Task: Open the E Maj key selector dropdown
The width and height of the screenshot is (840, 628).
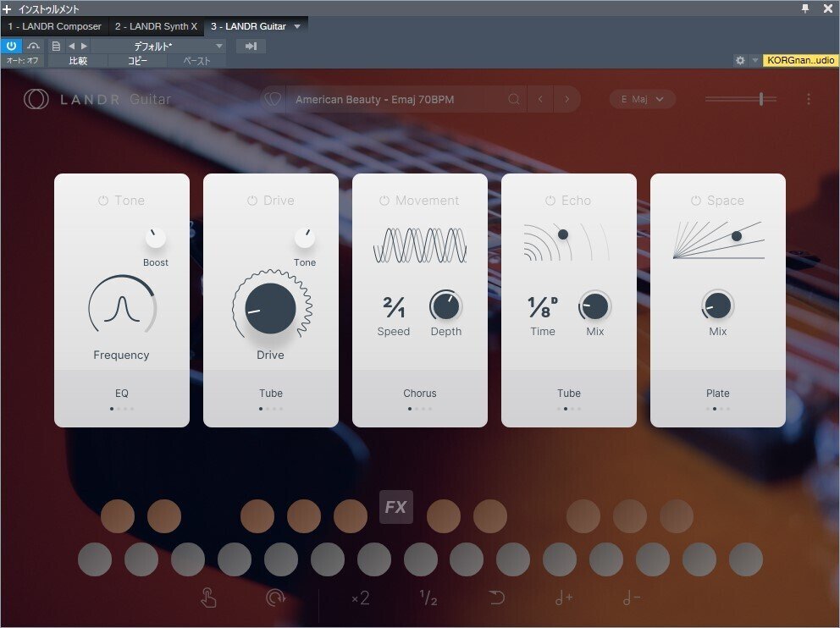Action: click(x=642, y=99)
